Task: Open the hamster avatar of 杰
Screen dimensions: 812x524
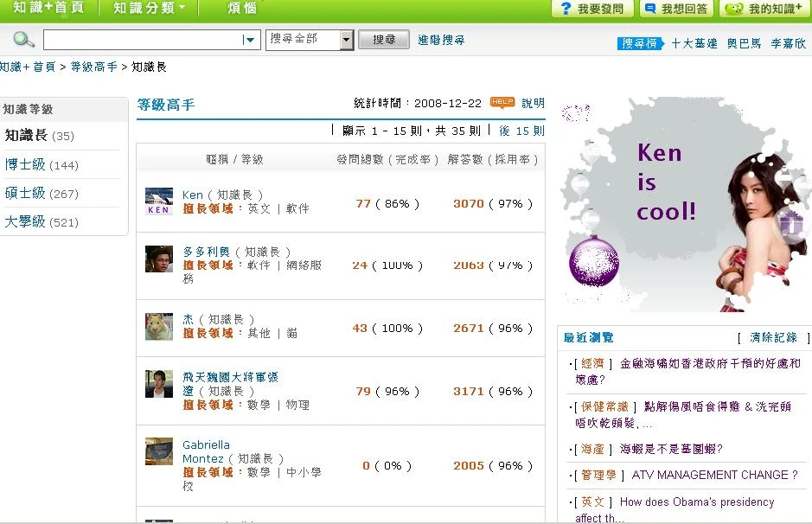Action: click(159, 327)
